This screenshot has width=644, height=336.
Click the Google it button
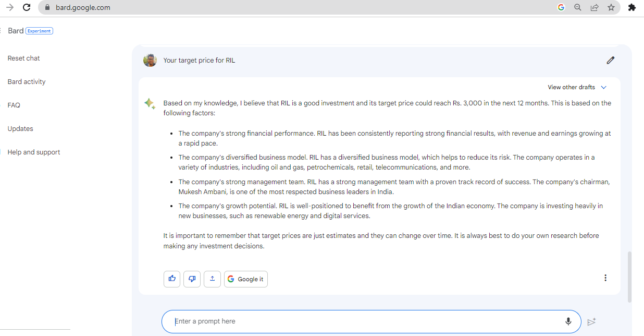pyautogui.click(x=246, y=279)
